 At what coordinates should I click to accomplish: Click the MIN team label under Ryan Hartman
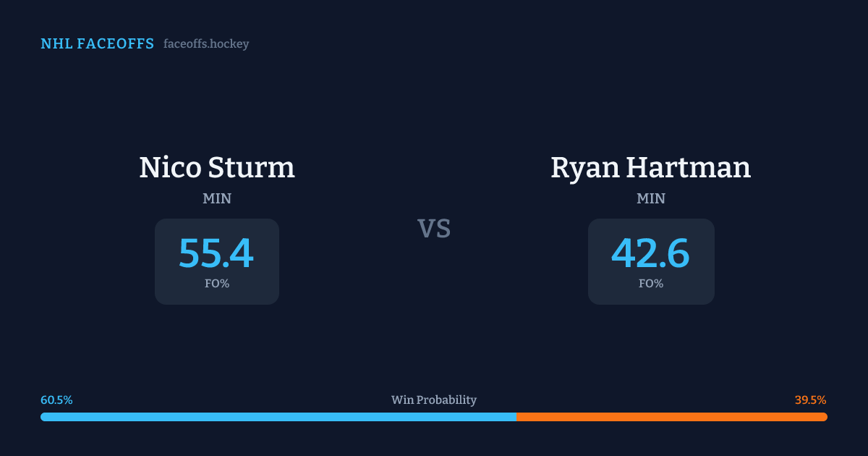[650, 198]
